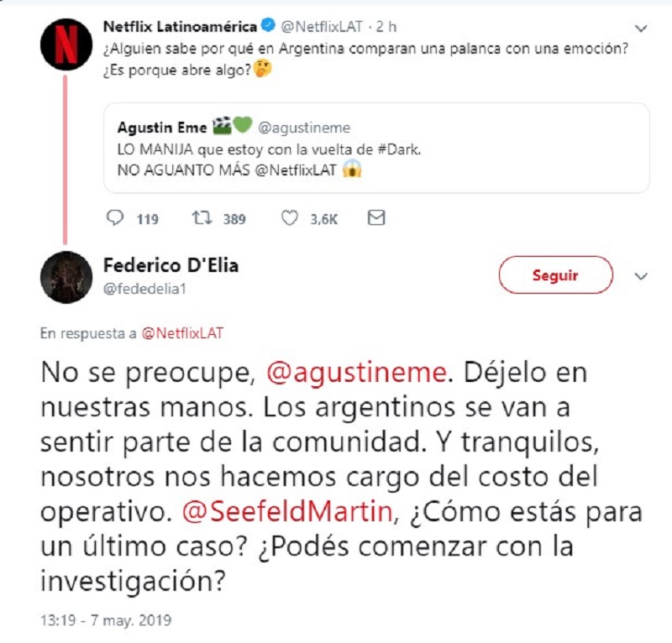Open the chevron menu beside Seguir
Viewport: 672px width, 643px height.
(641, 276)
